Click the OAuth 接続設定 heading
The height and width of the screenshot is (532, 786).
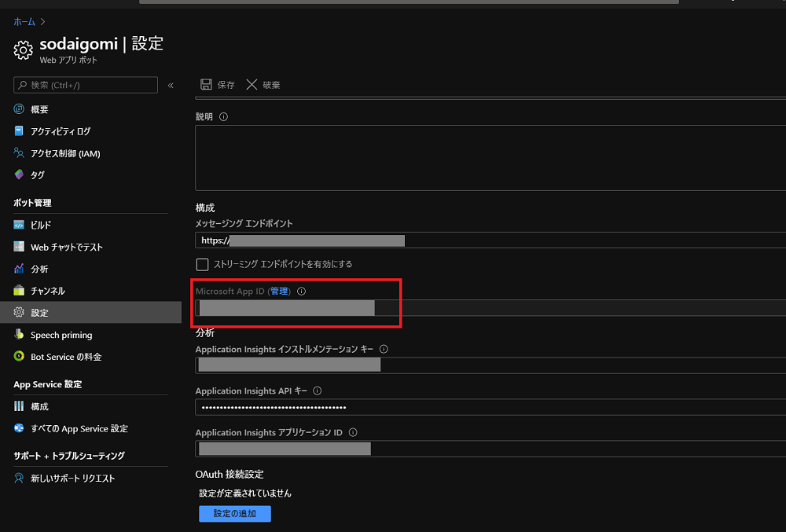[230, 474]
